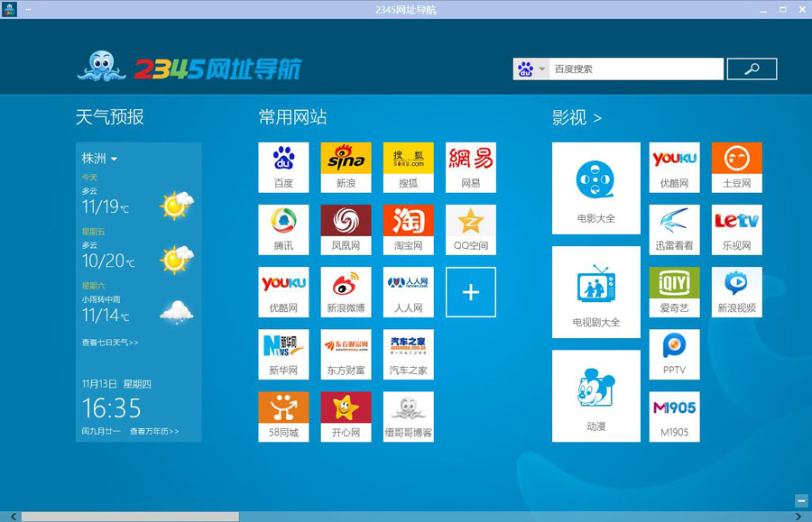Open the Baidu search engine dropdown
This screenshot has height=522, width=812.
pos(531,69)
